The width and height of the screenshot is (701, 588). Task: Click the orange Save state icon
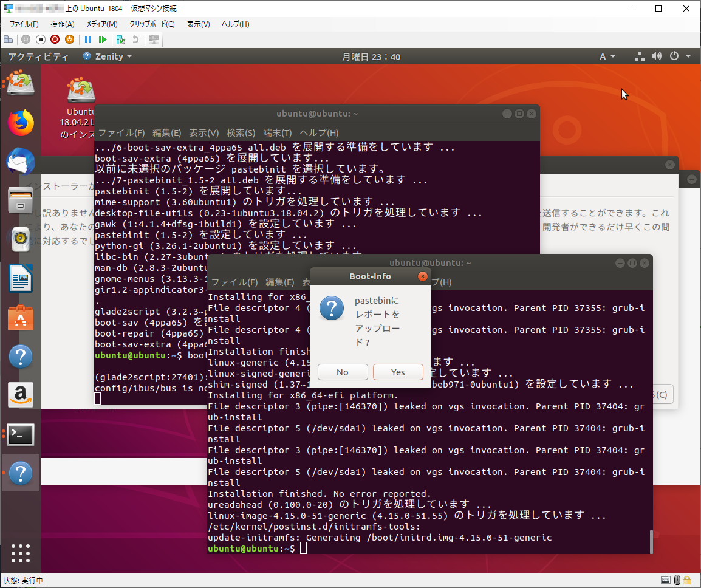coord(70,39)
